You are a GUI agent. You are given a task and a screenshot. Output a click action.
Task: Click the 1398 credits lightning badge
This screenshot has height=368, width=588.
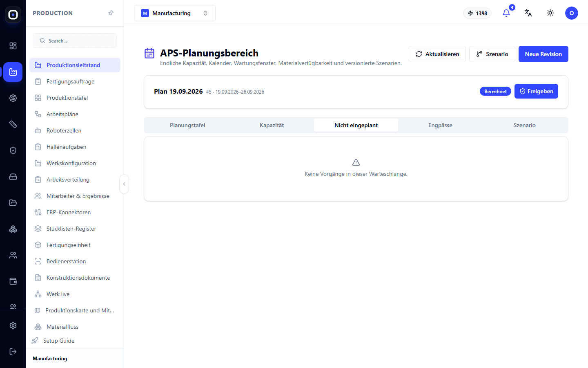coord(477,13)
